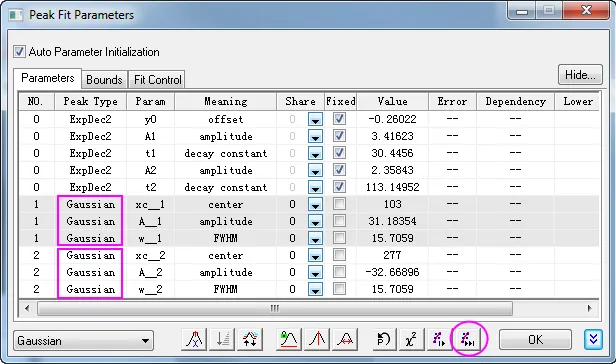Open Share dropdown for the w__2 row
The height and width of the screenshot is (364, 616).
pyautogui.click(x=315, y=289)
